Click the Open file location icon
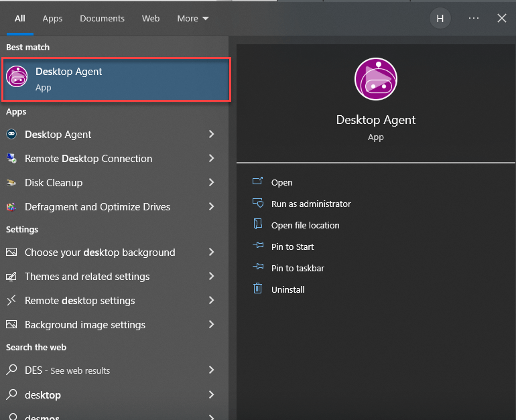The height and width of the screenshot is (420, 516). [x=257, y=225]
